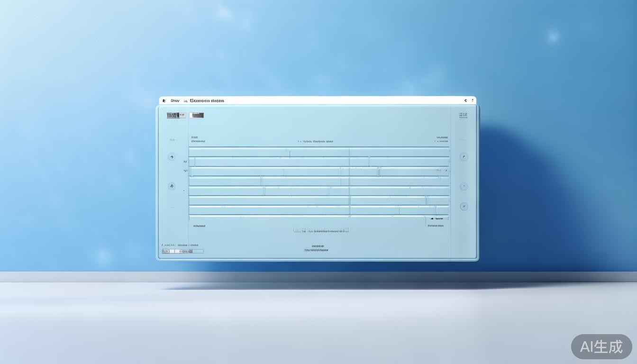Click the stacked-lines icon atop the right sidebar
Viewport: 637px width, 364px height.
click(x=463, y=115)
